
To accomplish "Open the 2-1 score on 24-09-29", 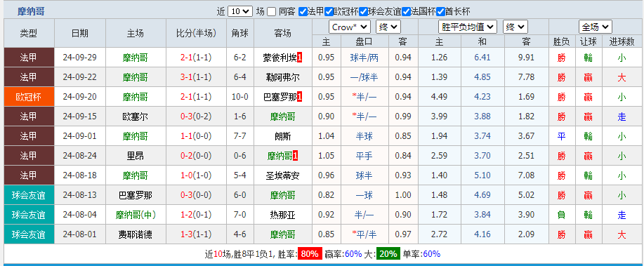I will point(187,58).
